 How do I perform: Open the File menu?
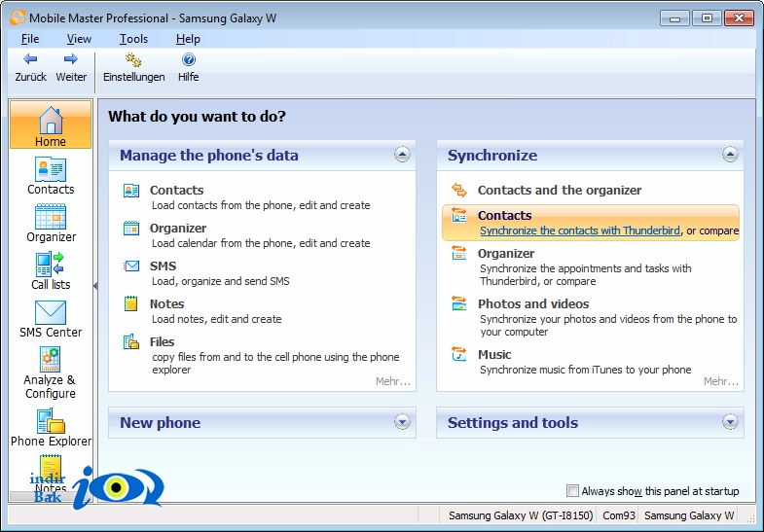click(30, 39)
